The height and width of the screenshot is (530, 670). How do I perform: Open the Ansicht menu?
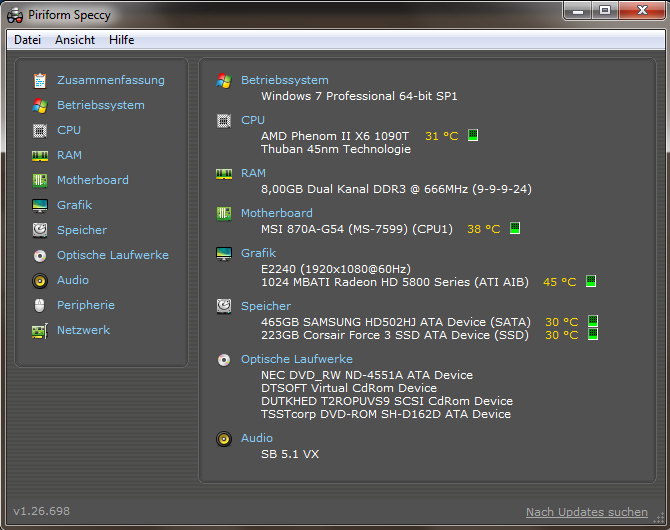tap(75, 40)
